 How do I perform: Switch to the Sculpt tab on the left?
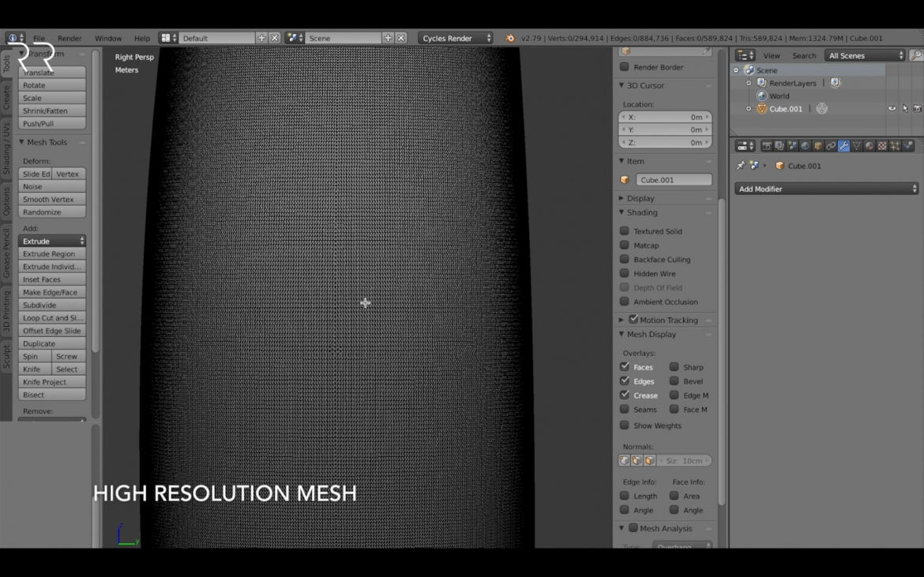(x=7, y=356)
